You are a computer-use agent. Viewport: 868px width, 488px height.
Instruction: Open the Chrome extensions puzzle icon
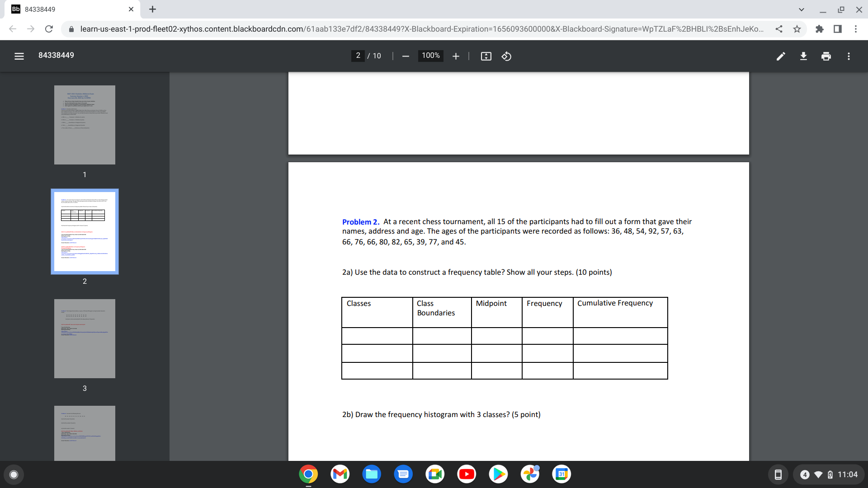pyautogui.click(x=819, y=29)
